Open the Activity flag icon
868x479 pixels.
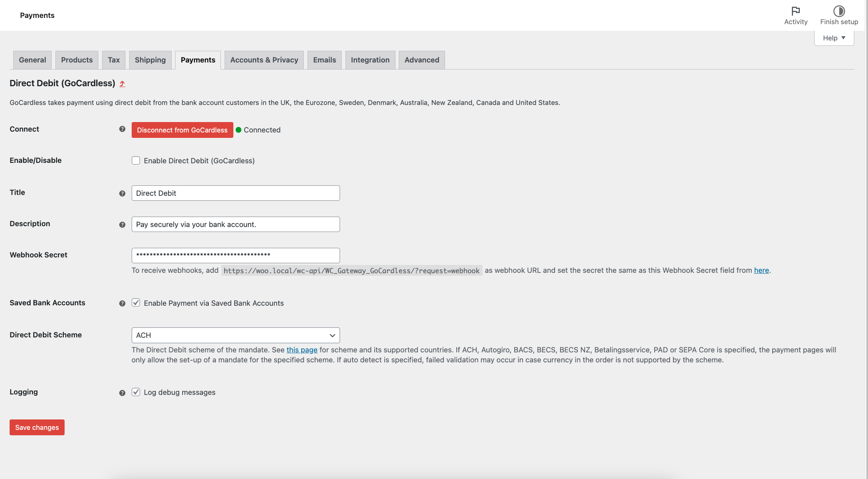tap(795, 11)
